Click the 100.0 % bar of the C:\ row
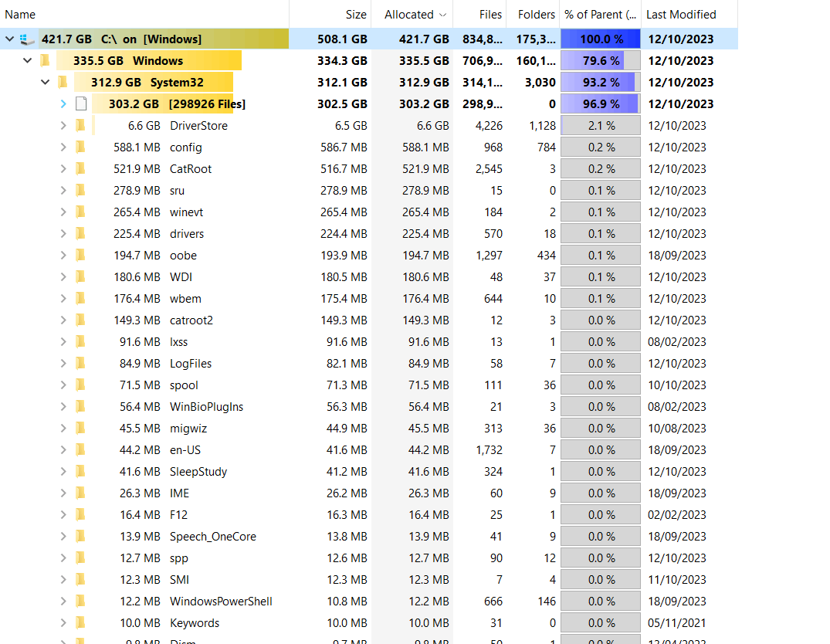Viewport: 830px width, 644px height. click(x=601, y=39)
